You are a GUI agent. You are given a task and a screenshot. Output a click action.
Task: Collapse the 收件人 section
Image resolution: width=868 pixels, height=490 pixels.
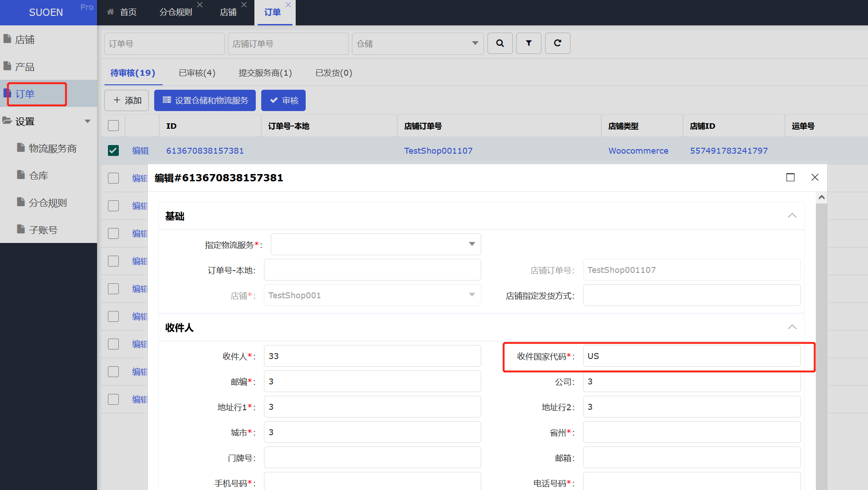click(792, 327)
